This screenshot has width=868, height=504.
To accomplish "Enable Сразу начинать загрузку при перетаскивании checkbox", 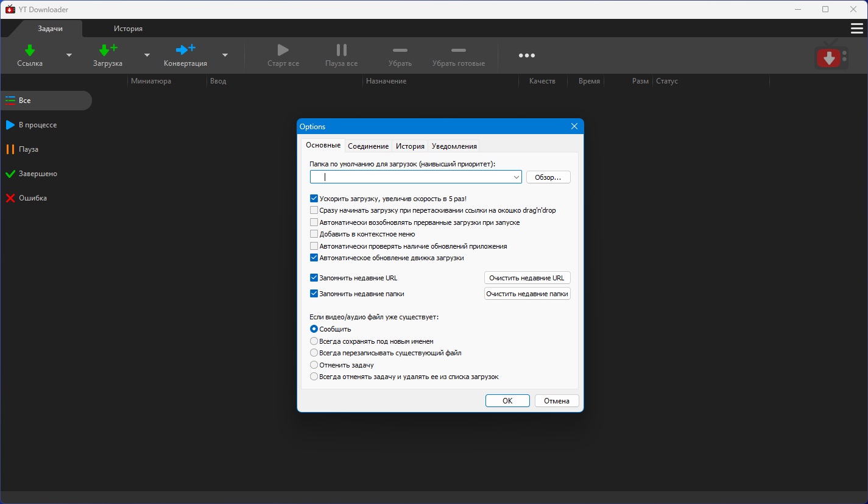I will point(314,210).
